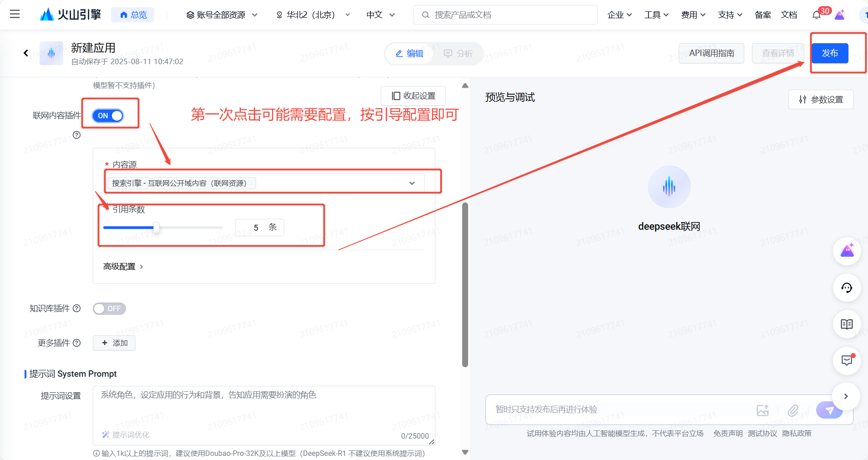The width and height of the screenshot is (868, 460).
Task: Toggle the 联网内容插件 switch off
Action: 108,116
